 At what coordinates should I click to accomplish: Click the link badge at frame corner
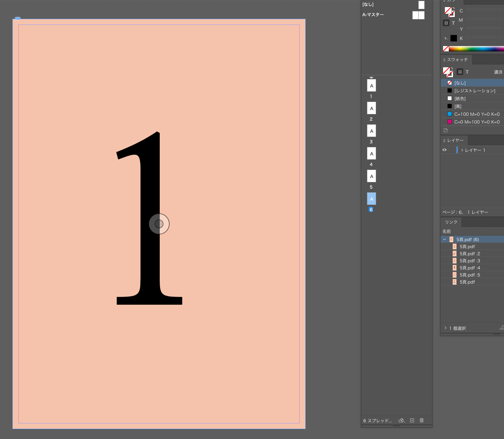coord(18,18)
